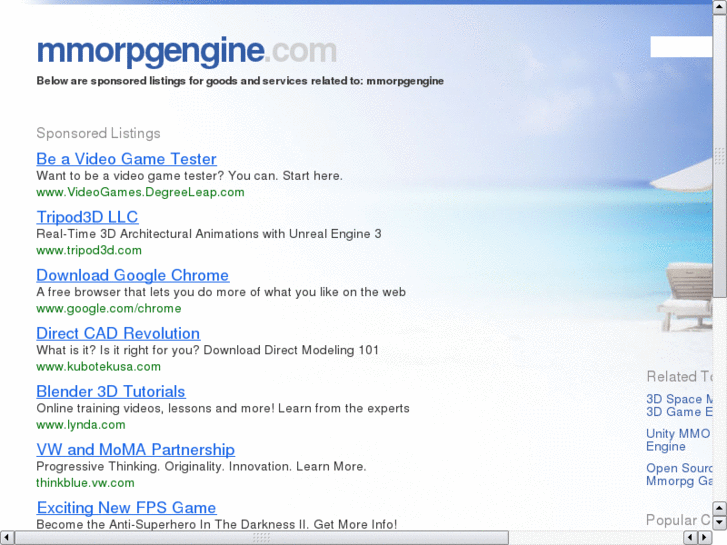Click the mmorpgengine.com site logo
The image size is (727, 545).
[186, 51]
